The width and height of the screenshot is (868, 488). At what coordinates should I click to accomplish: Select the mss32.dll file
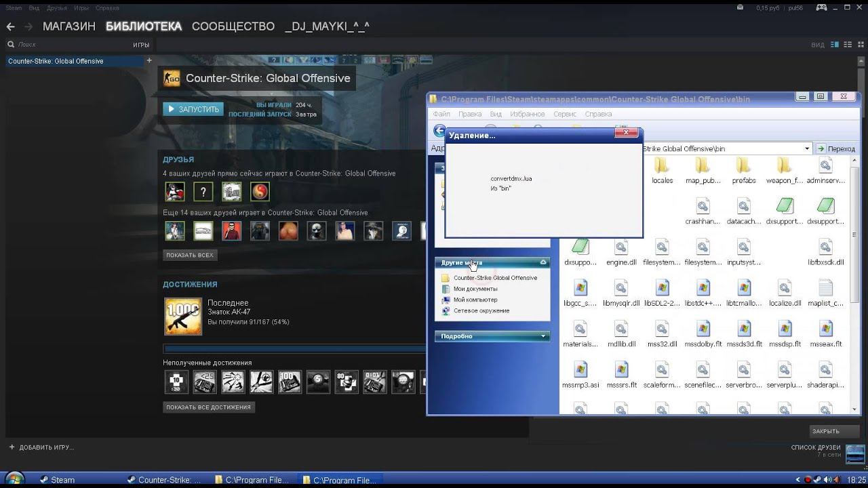[662, 333]
